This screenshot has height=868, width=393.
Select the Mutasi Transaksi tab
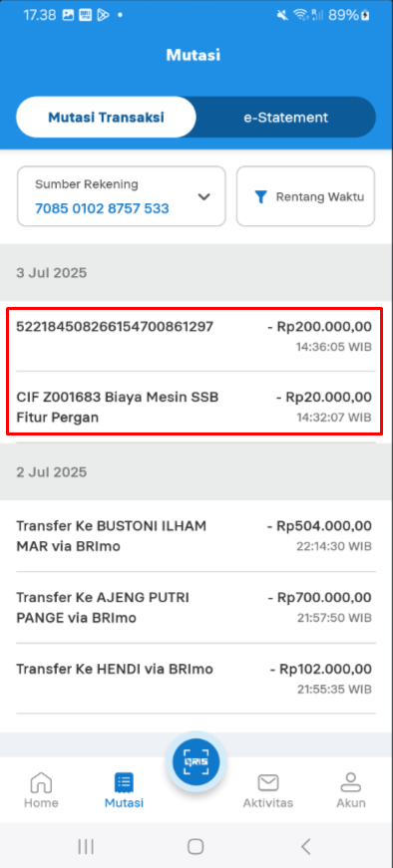(x=106, y=118)
